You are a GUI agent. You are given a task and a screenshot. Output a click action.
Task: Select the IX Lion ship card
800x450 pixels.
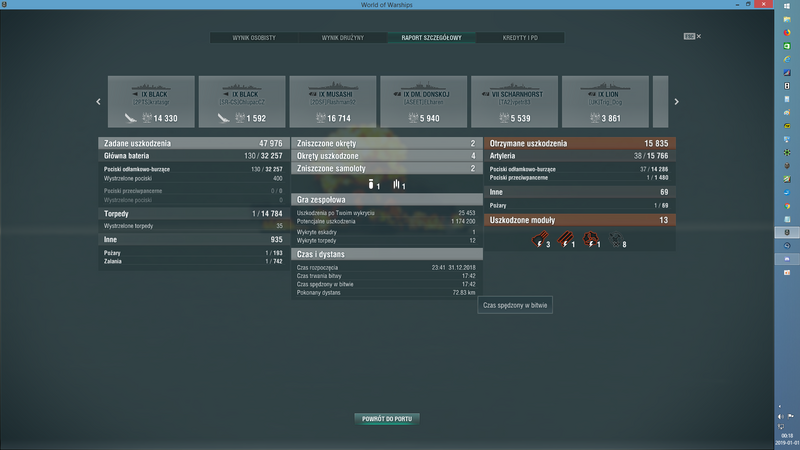coord(605,102)
